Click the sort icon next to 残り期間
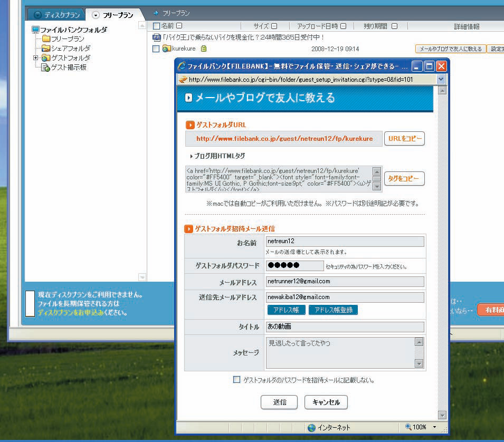Screen dimensions: 504x442 395,26
